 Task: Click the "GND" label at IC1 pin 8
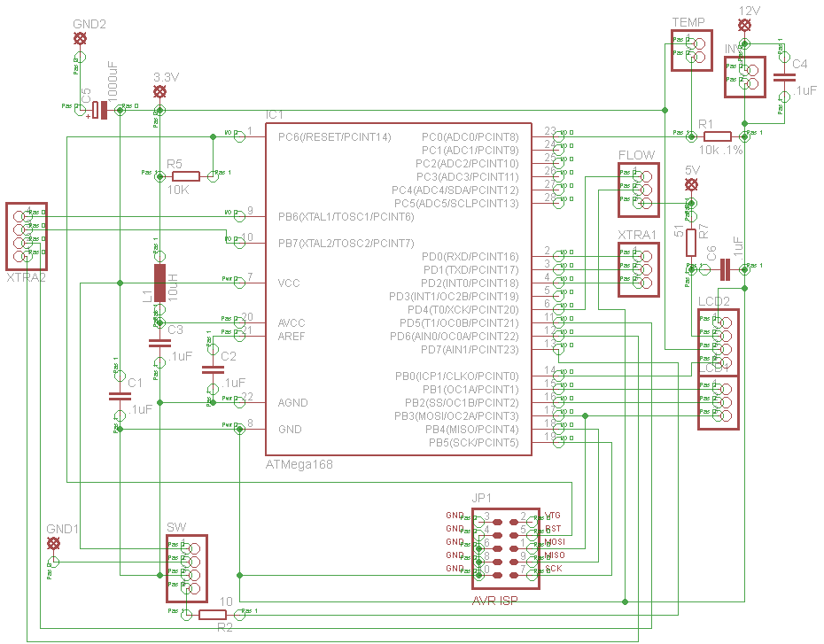point(290,430)
